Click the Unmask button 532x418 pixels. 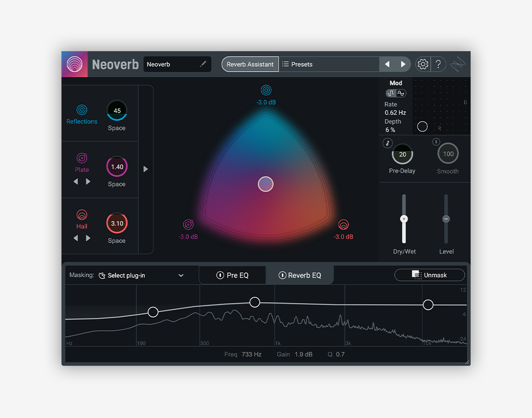coord(430,275)
